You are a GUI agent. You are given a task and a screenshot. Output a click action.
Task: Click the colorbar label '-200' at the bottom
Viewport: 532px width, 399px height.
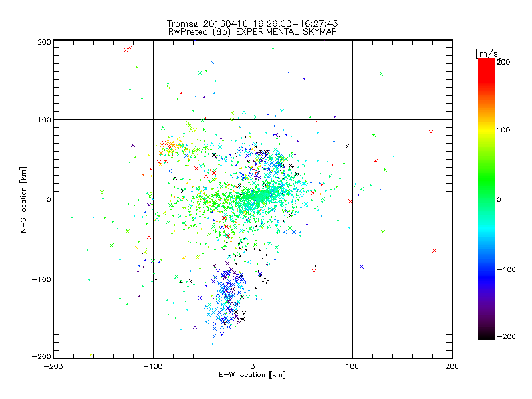[506, 336]
